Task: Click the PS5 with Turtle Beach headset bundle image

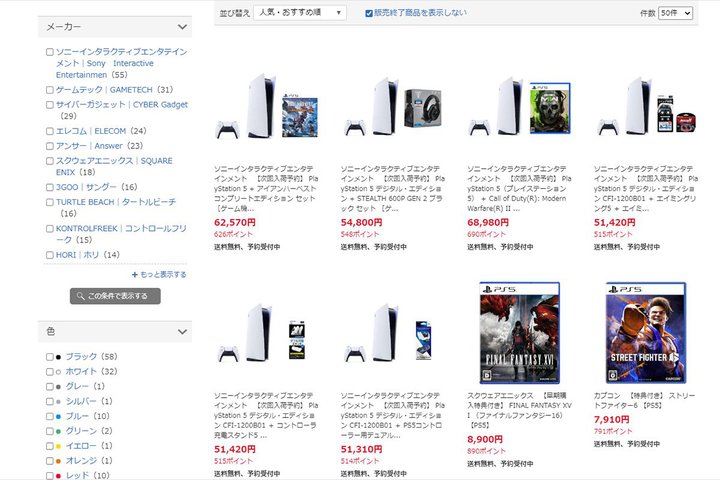Action: [393, 108]
